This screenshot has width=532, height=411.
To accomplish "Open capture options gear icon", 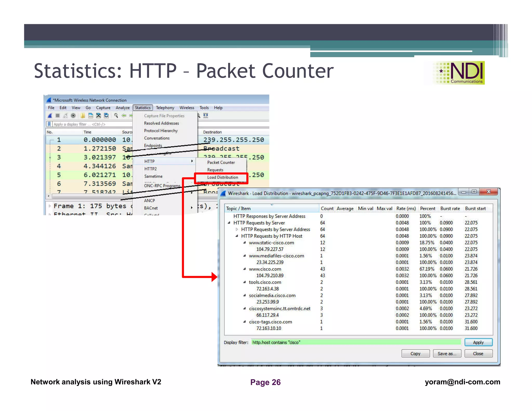I will click(73, 116).
